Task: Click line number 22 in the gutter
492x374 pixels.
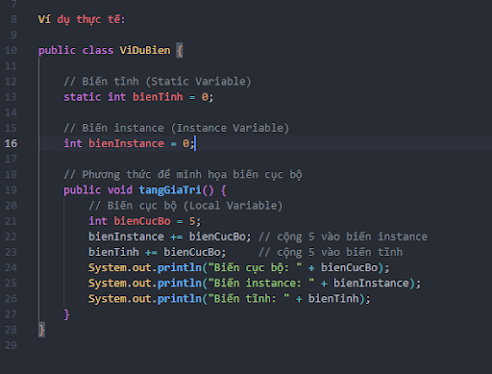Action: tap(11, 237)
